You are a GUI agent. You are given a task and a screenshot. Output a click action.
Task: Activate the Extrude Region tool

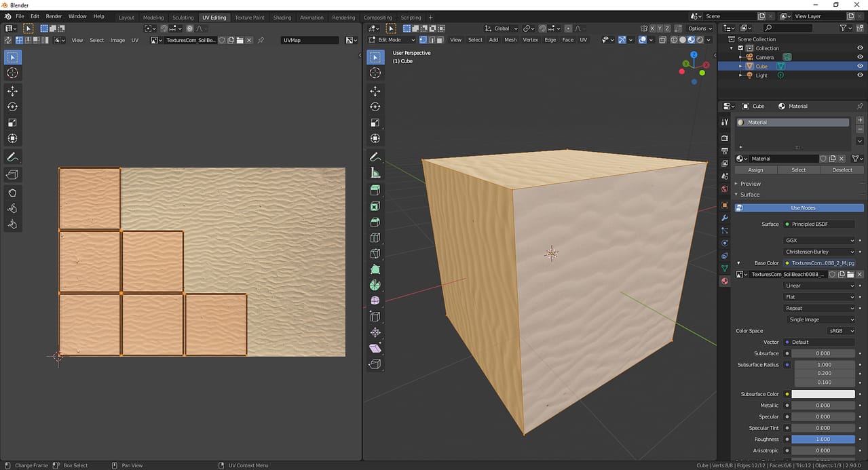click(375, 191)
